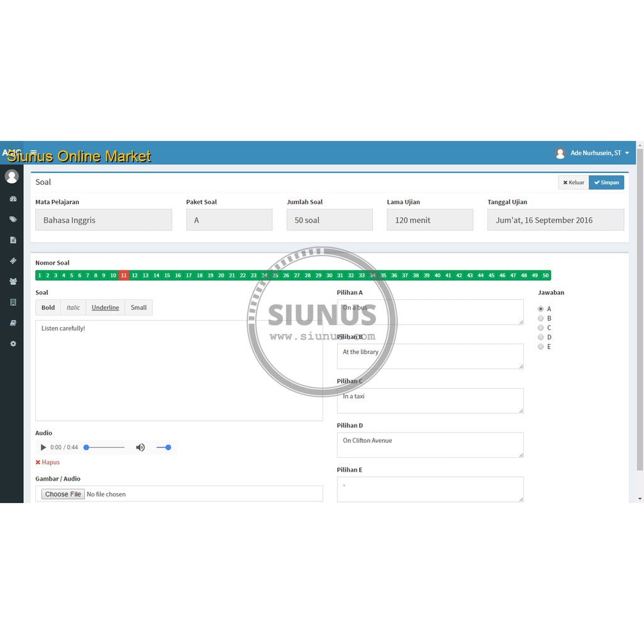The width and height of the screenshot is (644, 644).
Task: Click the Keluar button
Action: (x=574, y=182)
